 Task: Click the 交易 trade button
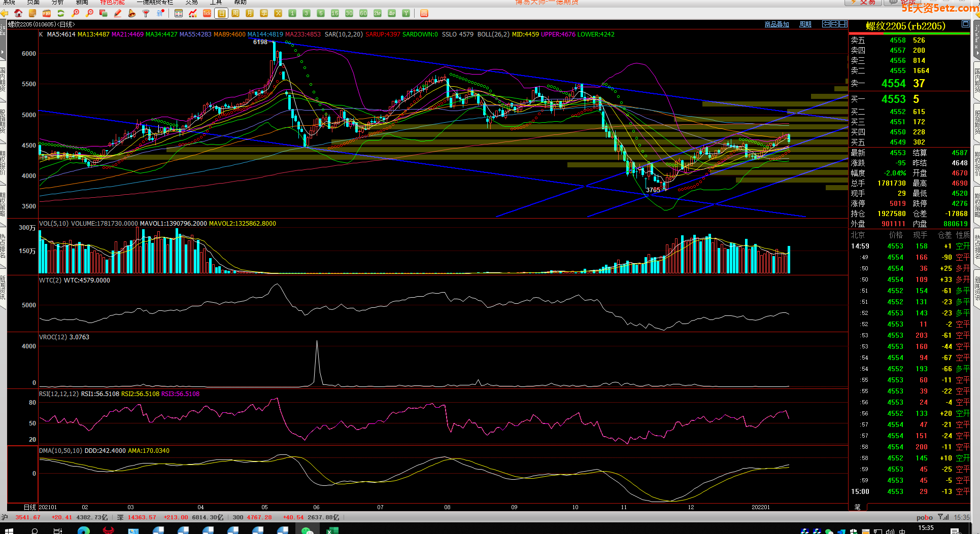point(863,3)
